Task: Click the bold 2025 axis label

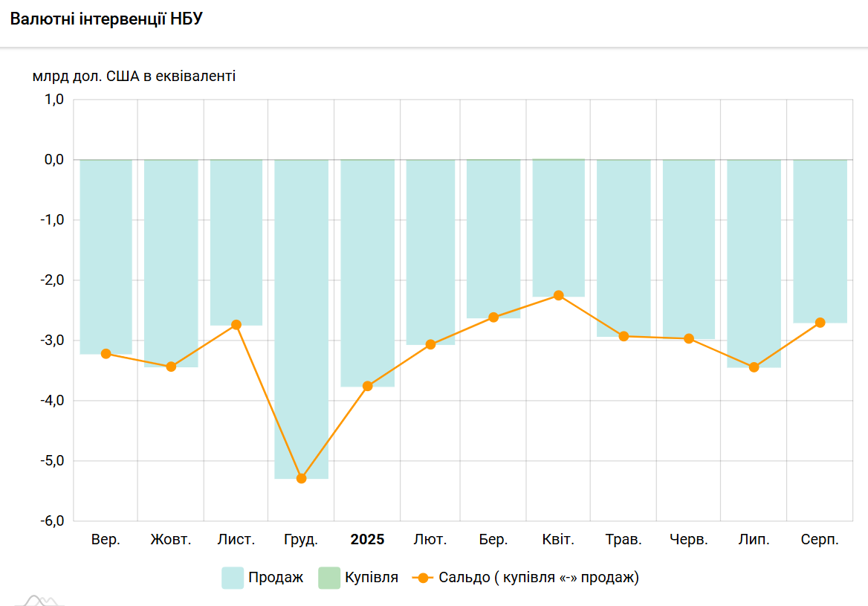Action: [x=367, y=540]
